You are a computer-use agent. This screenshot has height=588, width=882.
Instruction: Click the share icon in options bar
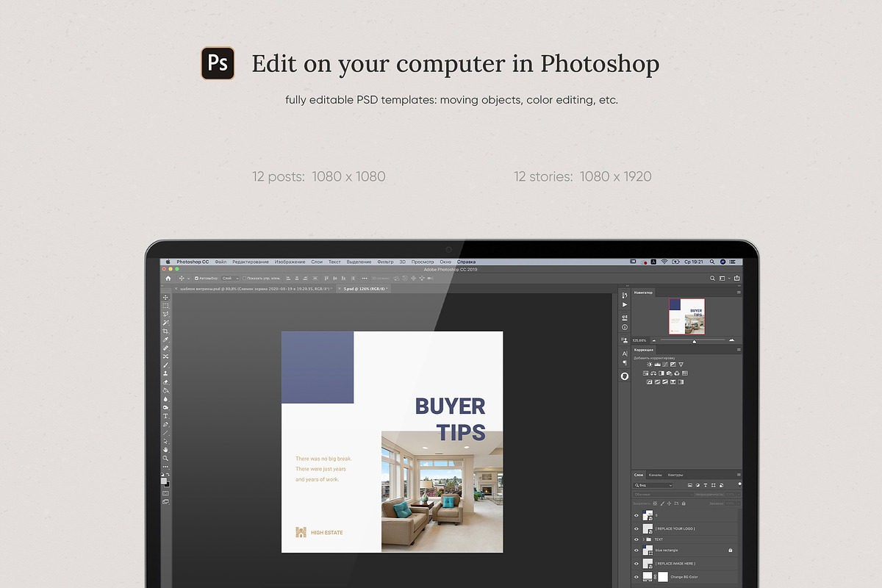click(736, 279)
